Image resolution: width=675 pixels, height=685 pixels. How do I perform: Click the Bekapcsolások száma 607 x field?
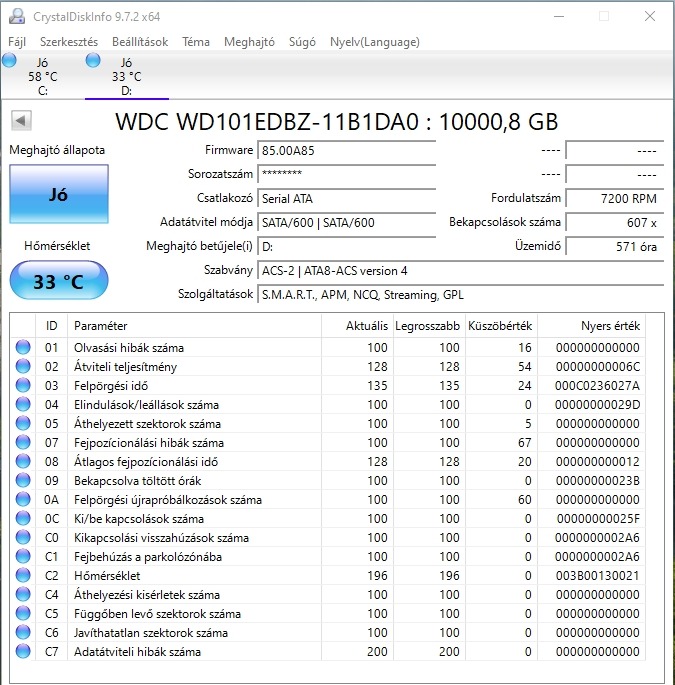(615, 222)
